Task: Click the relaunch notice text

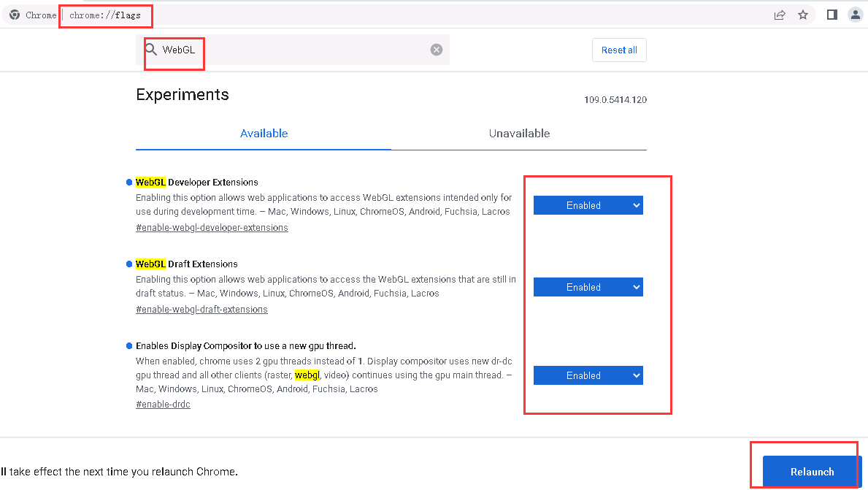Action: click(x=119, y=472)
